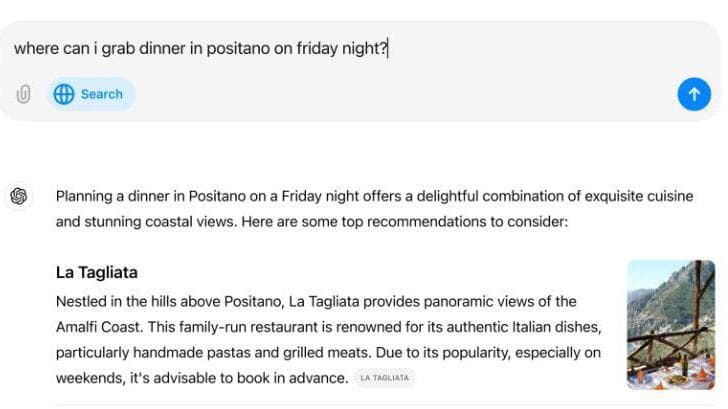Open the La Tagliata restaurant photo thumbnail
The image size is (728, 409).
(670, 324)
